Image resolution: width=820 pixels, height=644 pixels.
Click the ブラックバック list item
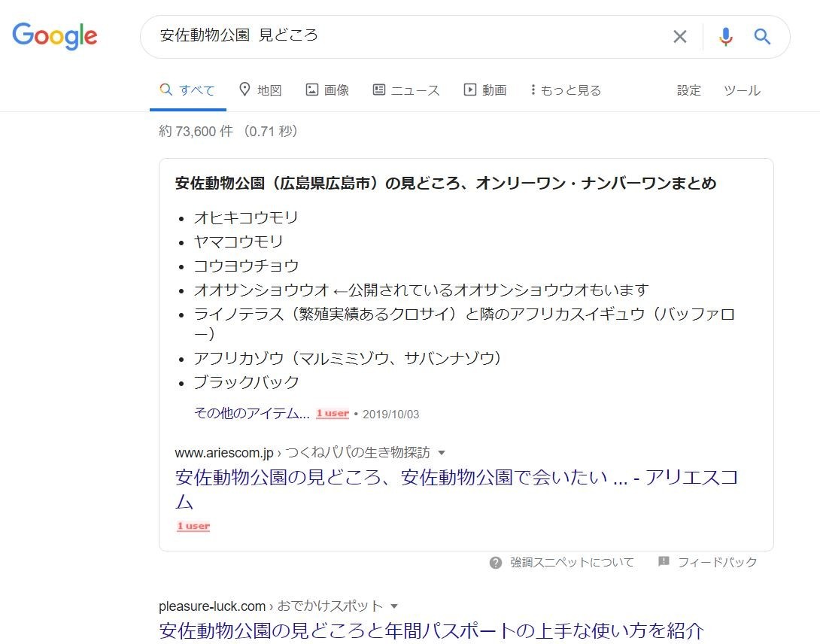(246, 382)
